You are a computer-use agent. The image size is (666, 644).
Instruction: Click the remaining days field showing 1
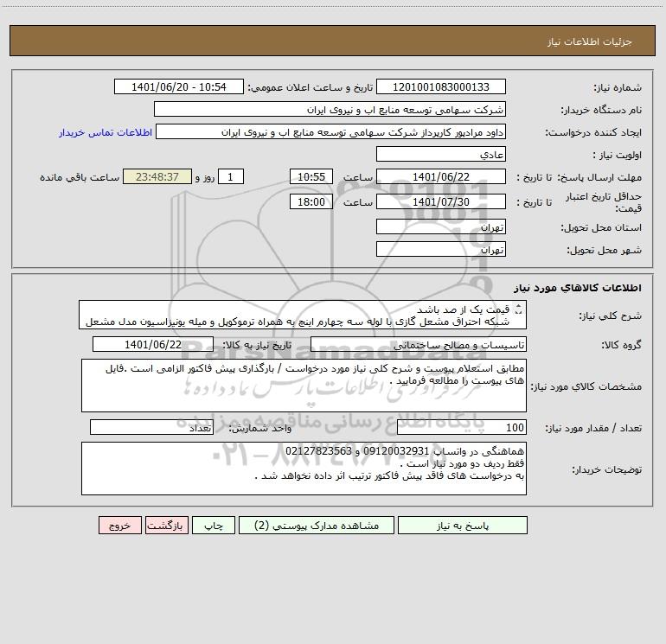pos(231,176)
